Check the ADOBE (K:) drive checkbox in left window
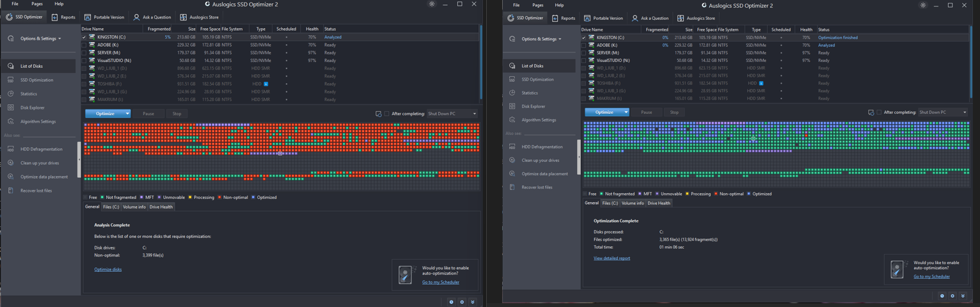 coord(84,45)
